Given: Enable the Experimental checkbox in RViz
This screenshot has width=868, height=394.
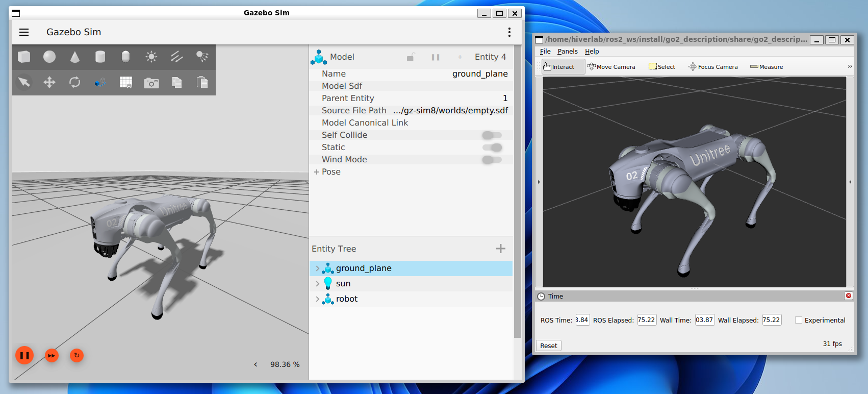Looking at the screenshot, I should point(799,320).
